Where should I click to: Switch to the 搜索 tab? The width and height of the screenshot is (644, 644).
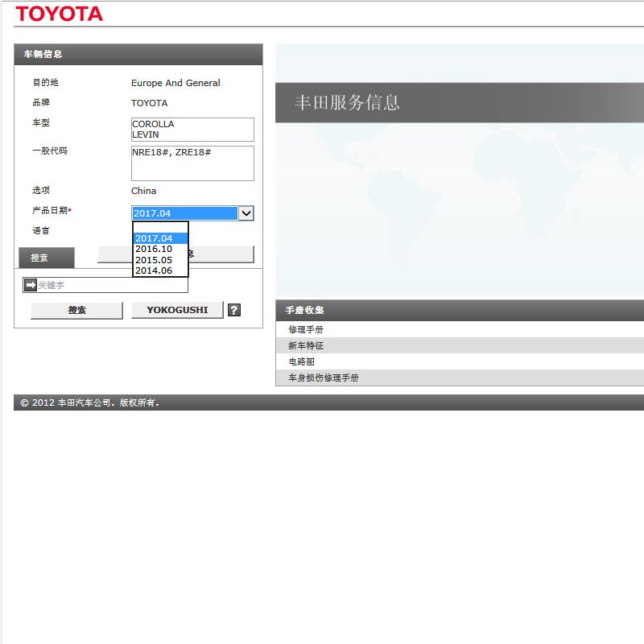(x=47, y=258)
